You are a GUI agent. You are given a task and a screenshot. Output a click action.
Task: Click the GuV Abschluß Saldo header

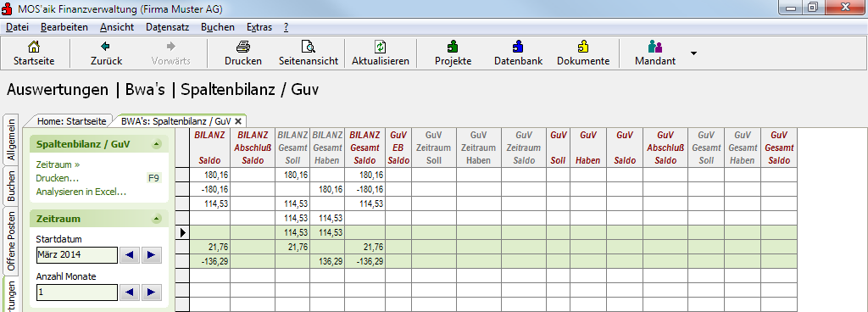665,148
